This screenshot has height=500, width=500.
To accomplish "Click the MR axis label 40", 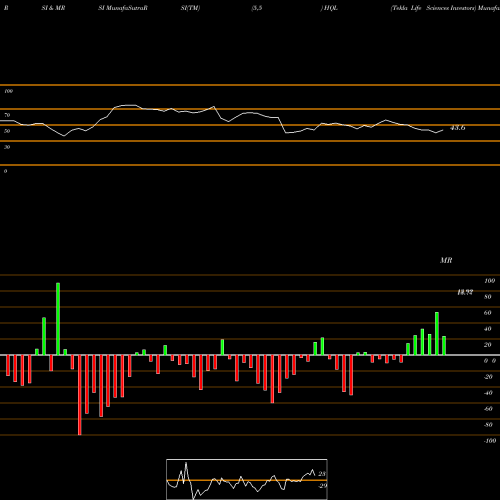I will click(488, 329).
